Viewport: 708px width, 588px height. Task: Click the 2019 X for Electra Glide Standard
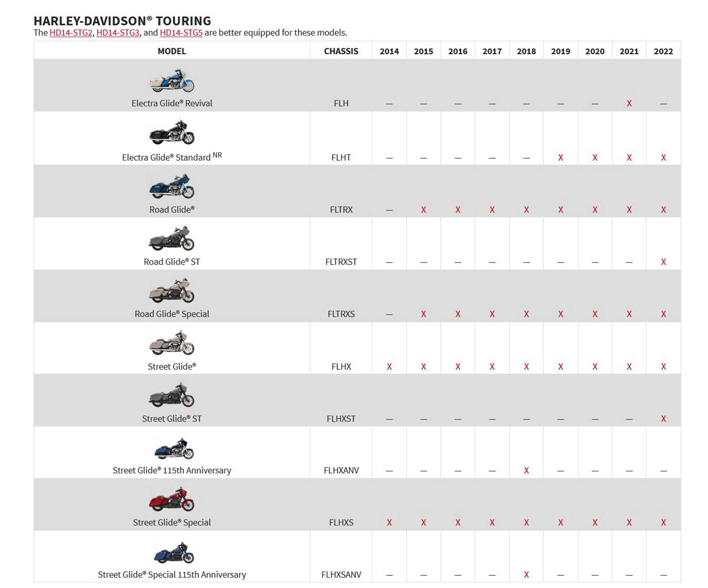(561, 158)
